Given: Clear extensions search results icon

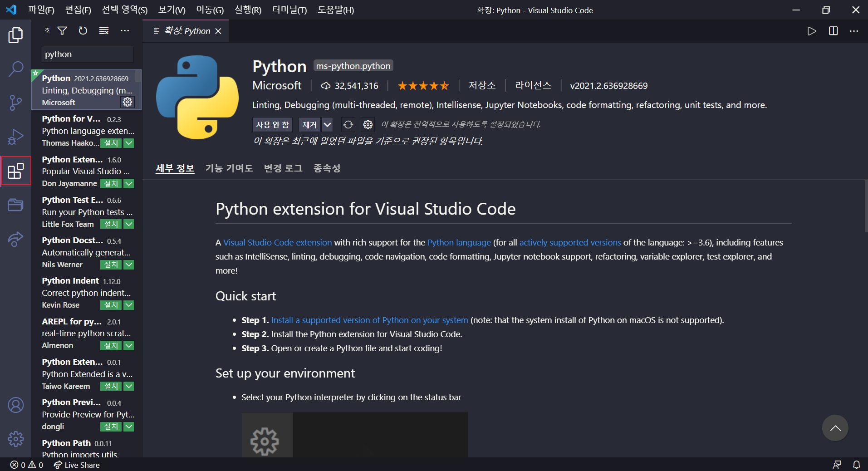Looking at the screenshot, I should [104, 31].
